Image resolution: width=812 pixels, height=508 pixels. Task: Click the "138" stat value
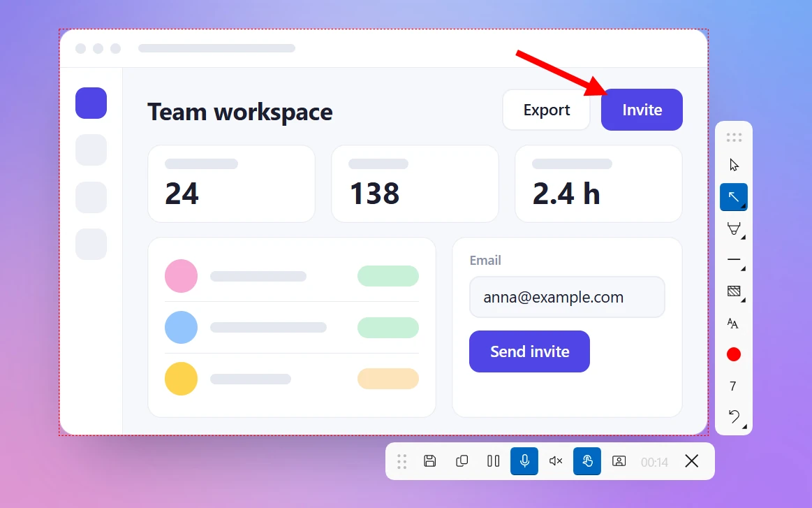pyautogui.click(x=374, y=194)
